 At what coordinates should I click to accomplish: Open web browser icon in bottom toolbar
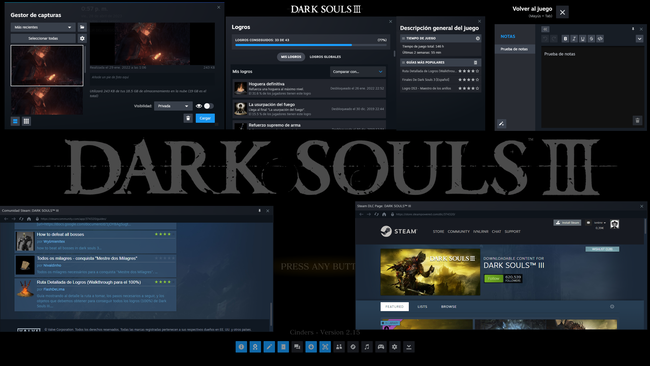311,347
